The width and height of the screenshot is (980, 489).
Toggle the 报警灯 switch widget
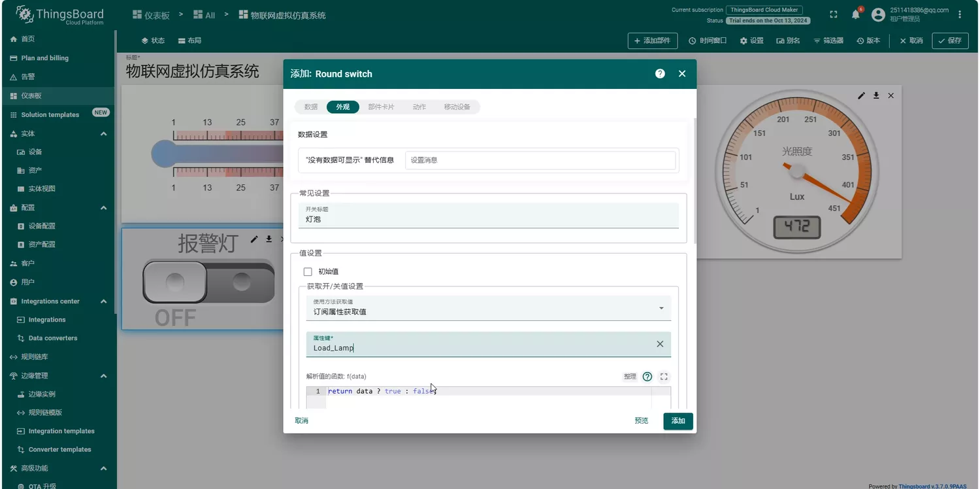[x=208, y=282]
